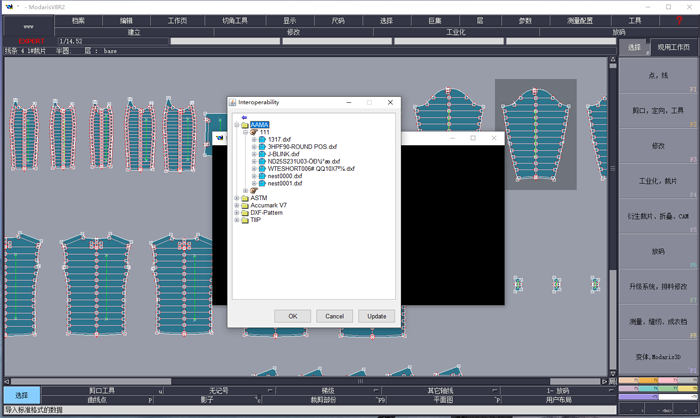This screenshot has height=418, width=700.
Task: Click the pattern icon for nest0001.dxf
Action: 262,183
